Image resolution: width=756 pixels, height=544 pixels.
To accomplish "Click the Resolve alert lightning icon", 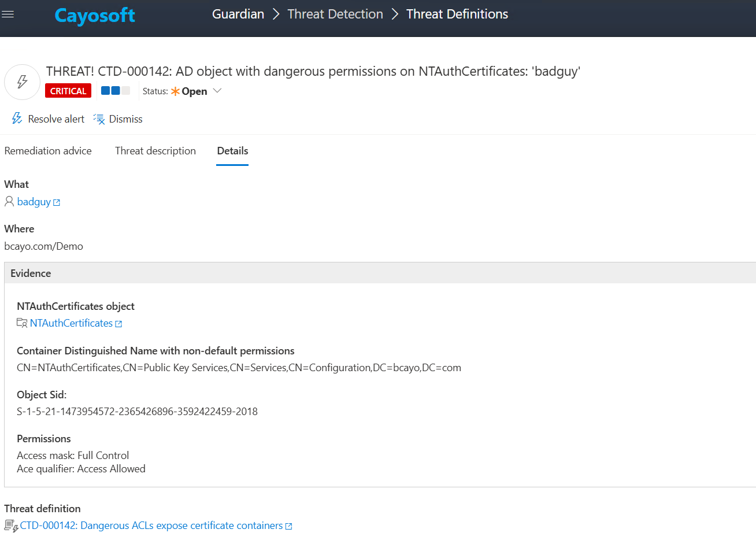I will 17,119.
